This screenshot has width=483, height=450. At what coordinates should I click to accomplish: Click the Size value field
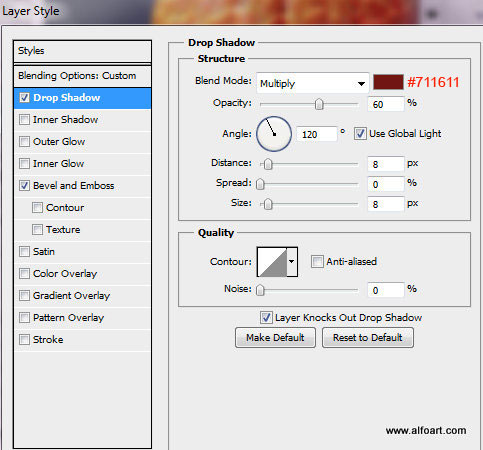click(386, 204)
